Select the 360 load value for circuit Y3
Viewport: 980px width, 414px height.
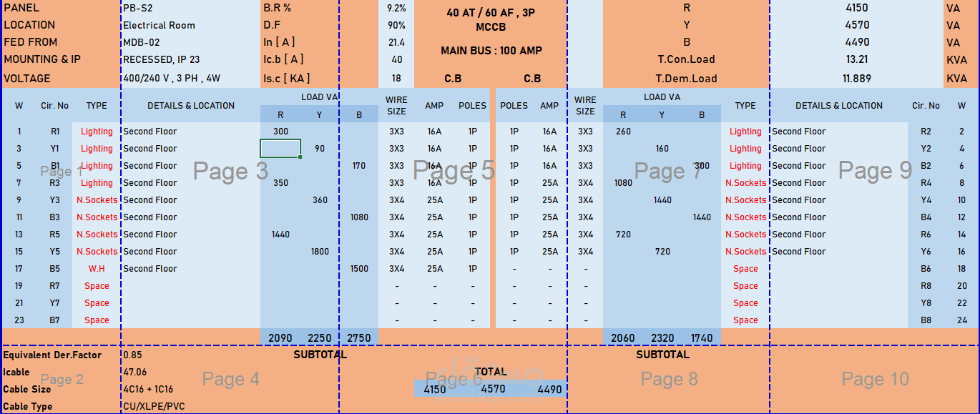[320, 199]
